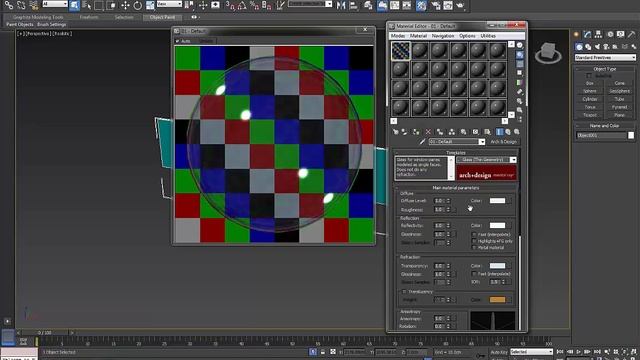This screenshot has height=360, width=640.
Task: Click the Make Unique icon in the Material Editor
Action: click(x=451, y=132)
